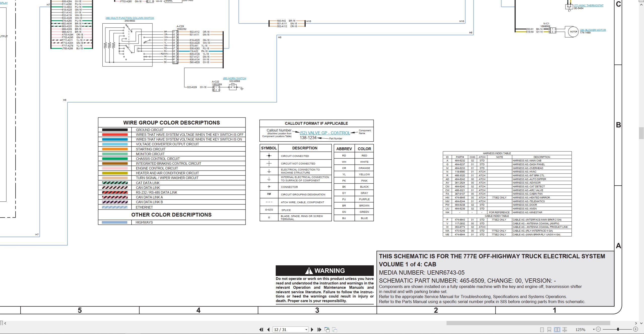Screen dimensions: 644x334
Task: Open the page number dropdown
Action: pos(306,330)
